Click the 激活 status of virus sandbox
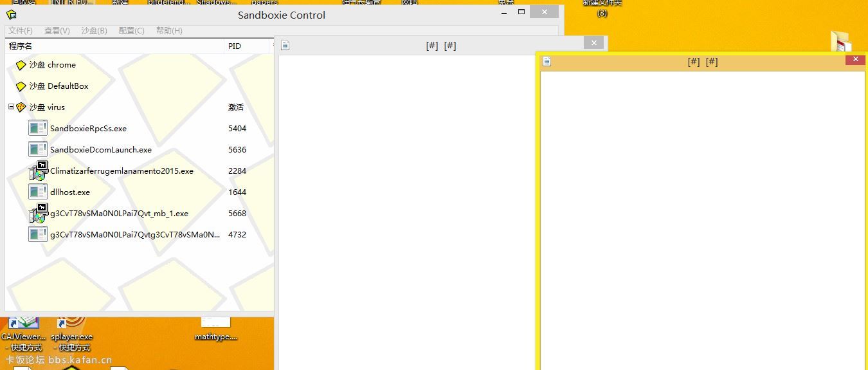 [236, 107]
